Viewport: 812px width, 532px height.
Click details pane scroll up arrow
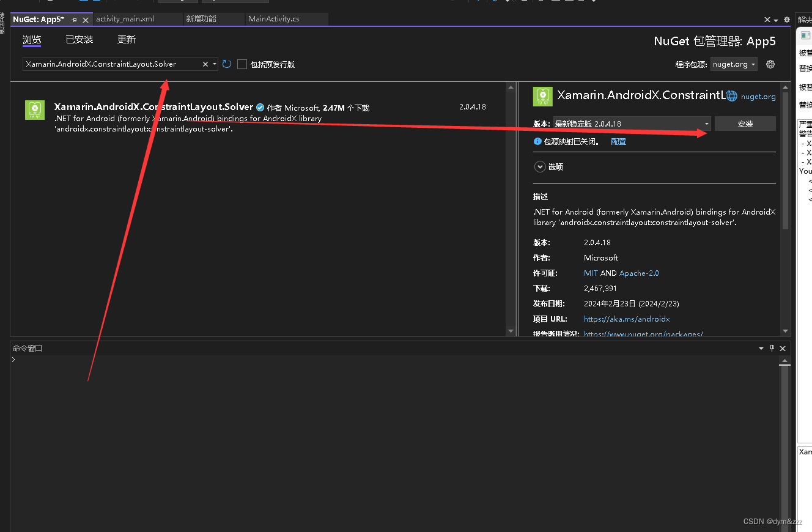pyautogui.click(x=786, y=88)
